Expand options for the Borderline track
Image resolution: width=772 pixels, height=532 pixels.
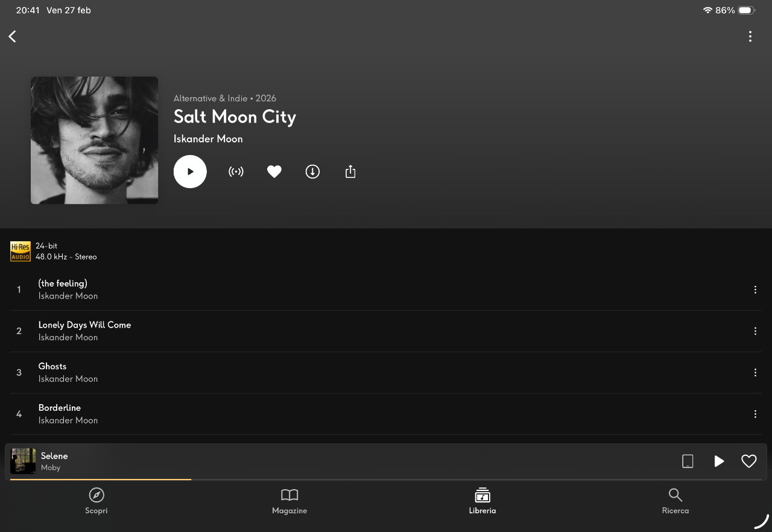pyautogui.click(x=755, y=414)
